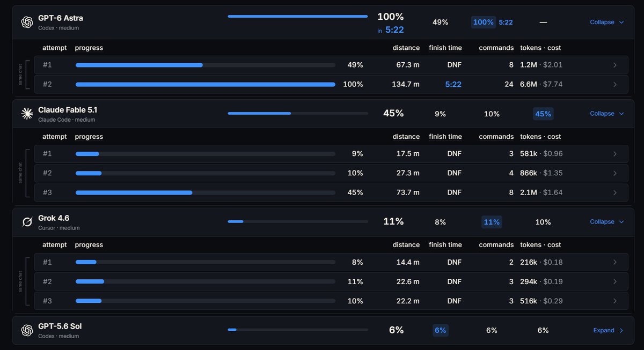Click the OpenAI logo beside GPT-5.6 Sol
Screen dimensions: 644x350
27,330
